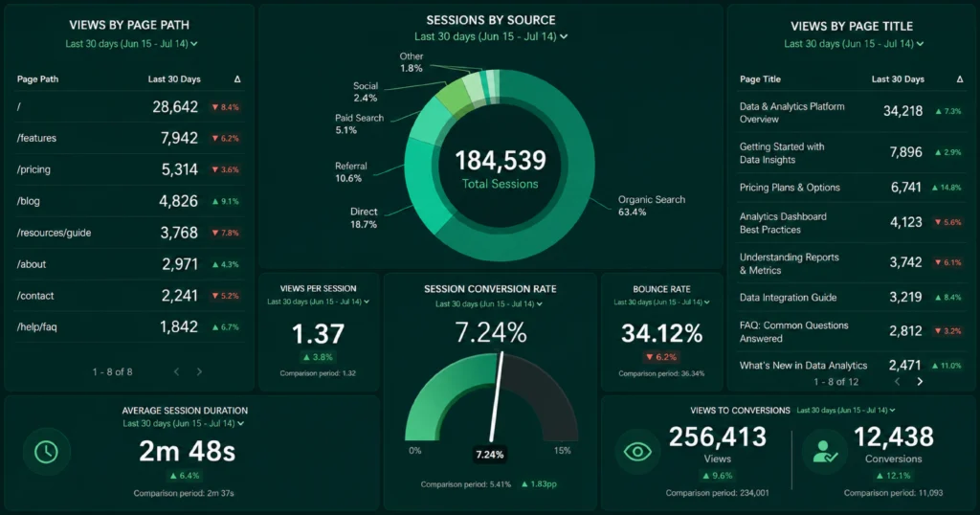Go to previous page in Views by Page Path

point(176,371)
